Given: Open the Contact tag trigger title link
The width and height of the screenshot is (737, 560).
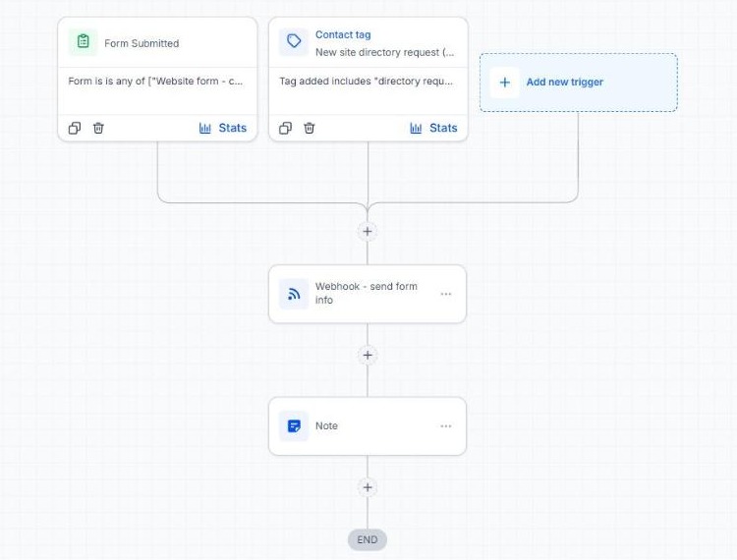Looking at the screenshot, I should 343,34.
